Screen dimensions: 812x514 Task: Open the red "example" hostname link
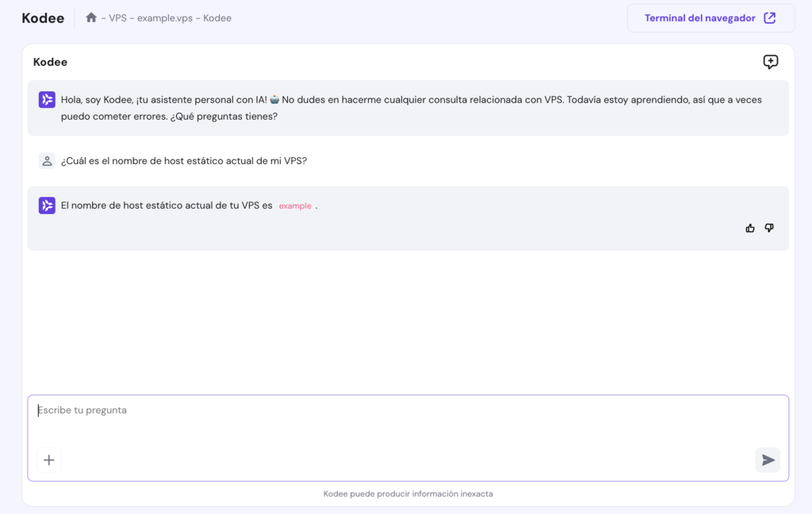[295, 205]
